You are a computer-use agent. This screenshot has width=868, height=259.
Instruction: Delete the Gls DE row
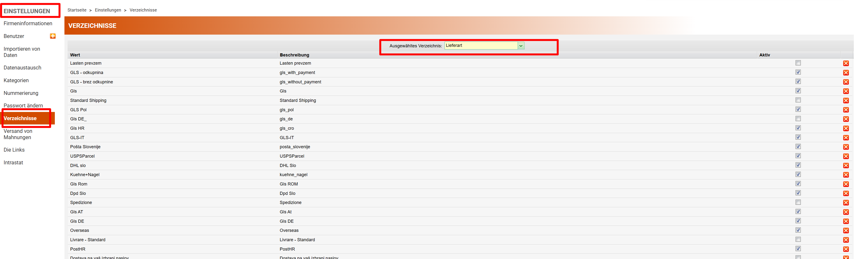pyautogui.click(x=846, y=221)
